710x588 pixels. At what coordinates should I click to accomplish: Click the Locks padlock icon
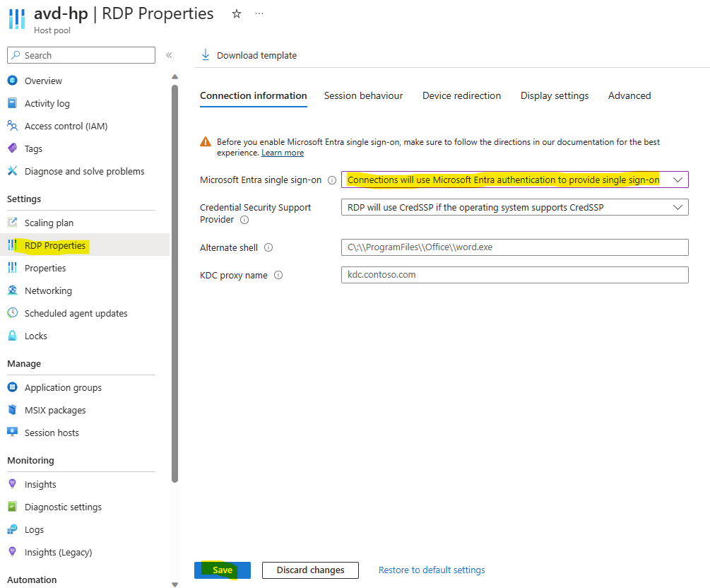(x=13, y=336)
